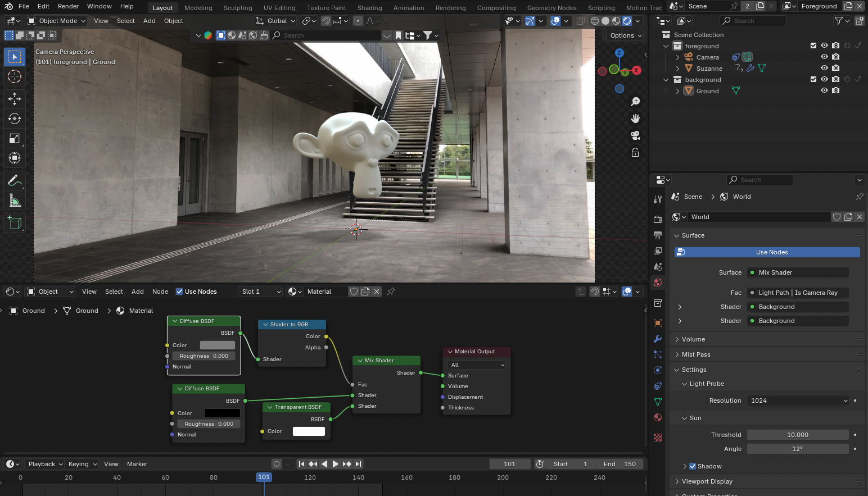The width and height of the screenshot is (868, 496).
Task: Click the blue Use Nodes button
Action: pos(771,252)
